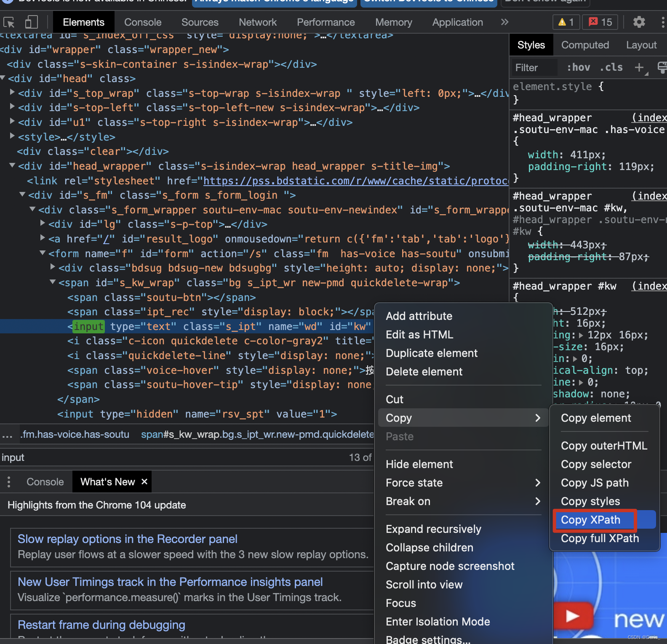Open drawer three-dot menu beside Console
This screenshot has width=667, height=644.
(9, 482)
